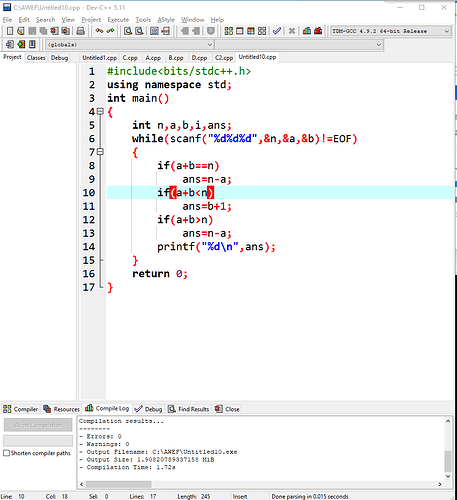Toggle the Shorten compiler paths checkbox
Screen dimensions: 457x500
pyautogui.click(x=6, y=453)
